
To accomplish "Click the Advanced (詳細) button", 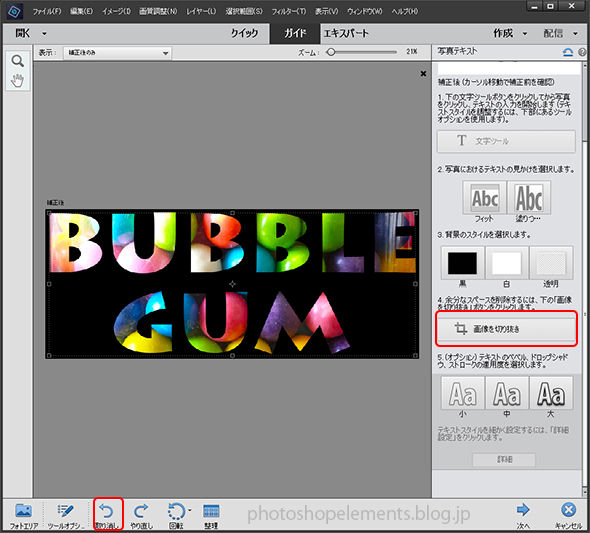I will click(504, 459).
